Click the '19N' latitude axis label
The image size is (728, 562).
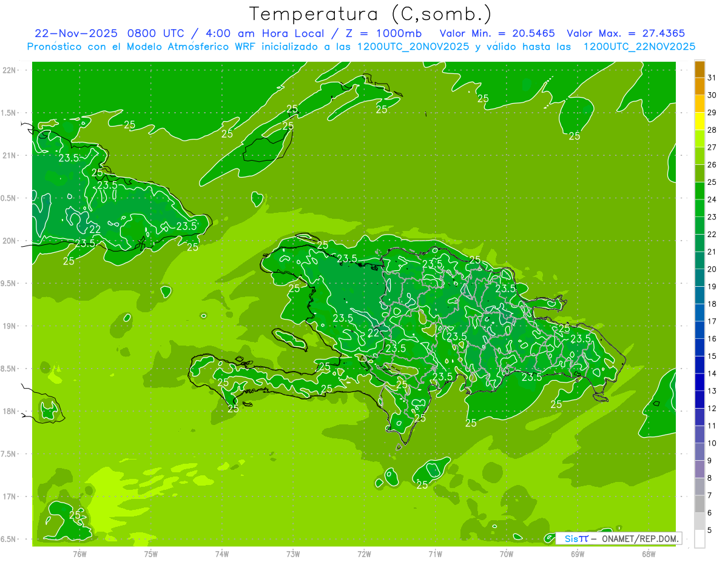(x=10, y=326)
